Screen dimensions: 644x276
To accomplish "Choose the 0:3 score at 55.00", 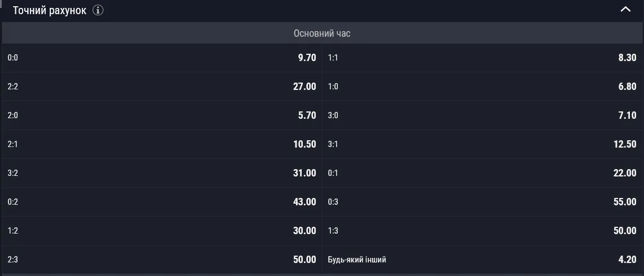I will [x=482, y=202].
